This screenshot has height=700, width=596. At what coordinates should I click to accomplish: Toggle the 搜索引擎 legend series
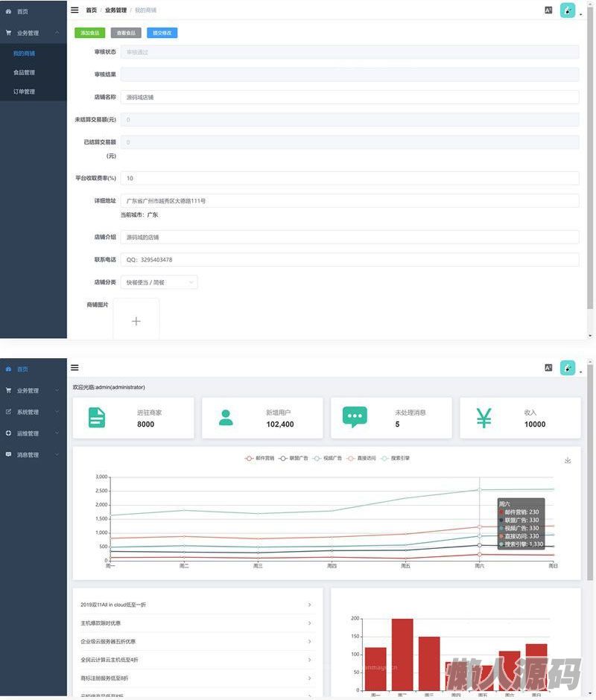point(395,458)
